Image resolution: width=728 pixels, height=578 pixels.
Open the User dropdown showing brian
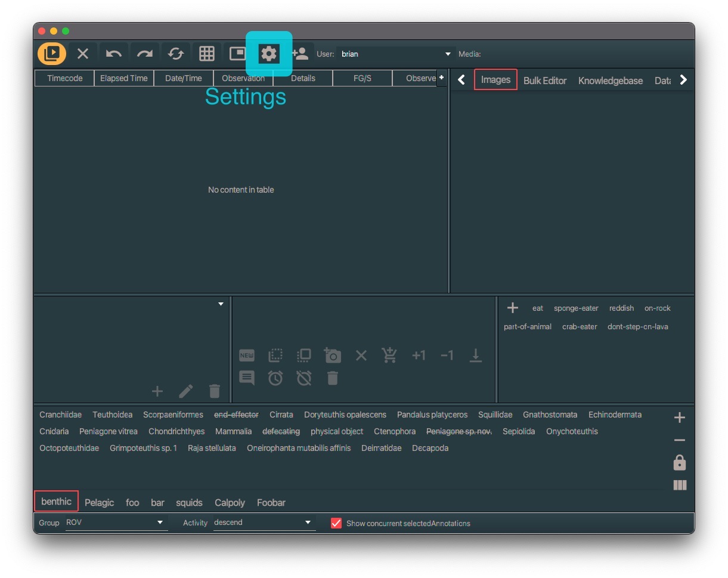[x=395, y=54]
